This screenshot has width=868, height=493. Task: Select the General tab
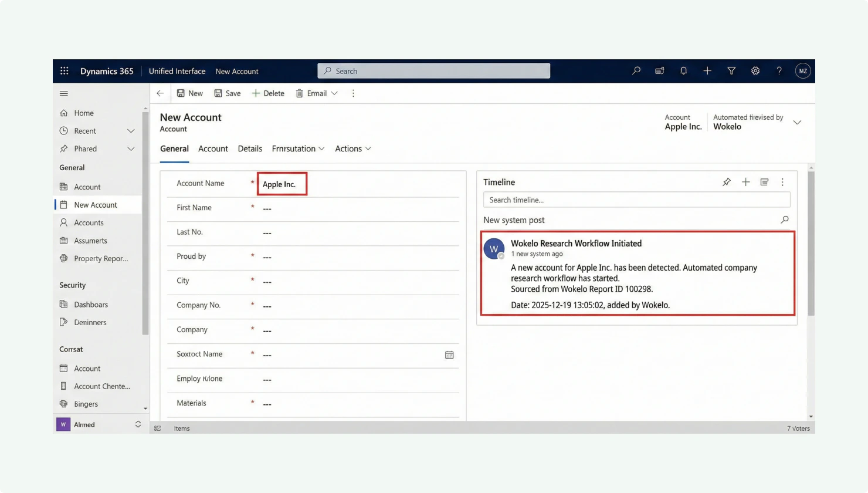pyautogui.click(x=174, y=148)
